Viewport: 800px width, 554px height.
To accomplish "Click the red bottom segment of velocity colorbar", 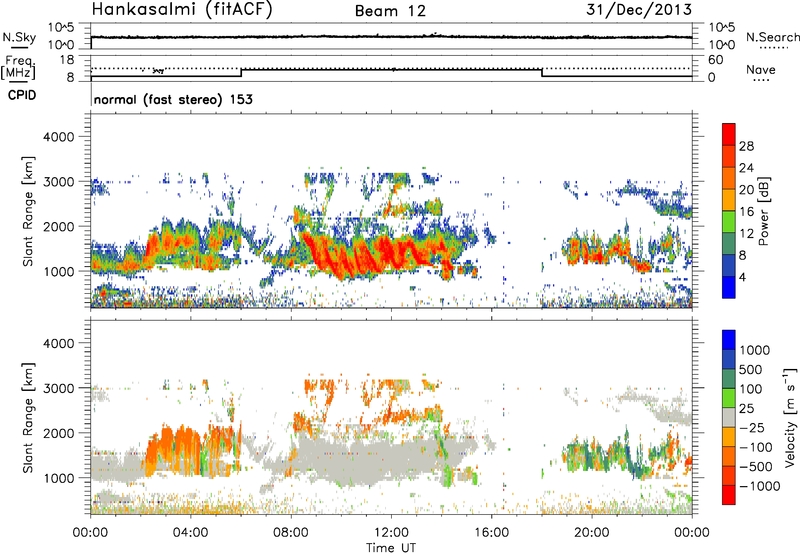I will 729,495.
